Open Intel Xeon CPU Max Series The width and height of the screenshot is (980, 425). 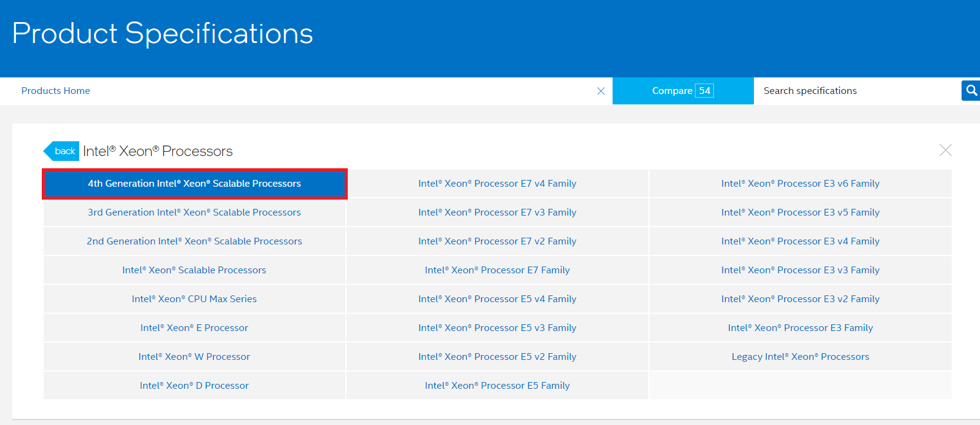point(194,299)
